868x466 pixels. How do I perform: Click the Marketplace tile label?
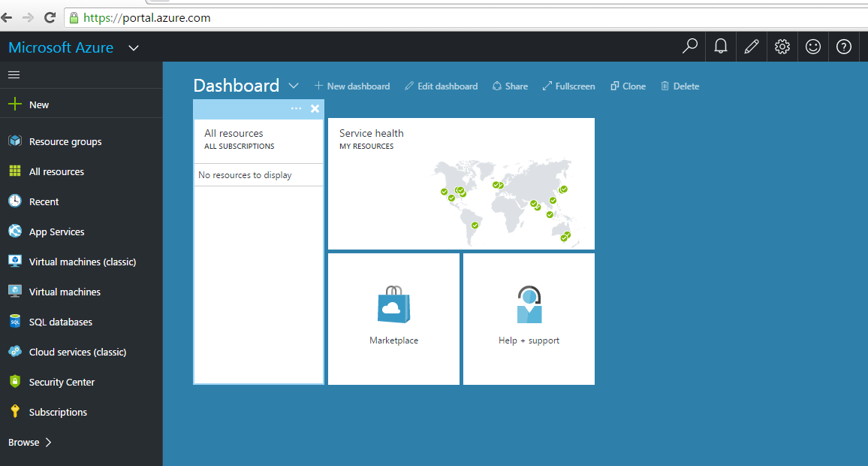pos(393,340)
